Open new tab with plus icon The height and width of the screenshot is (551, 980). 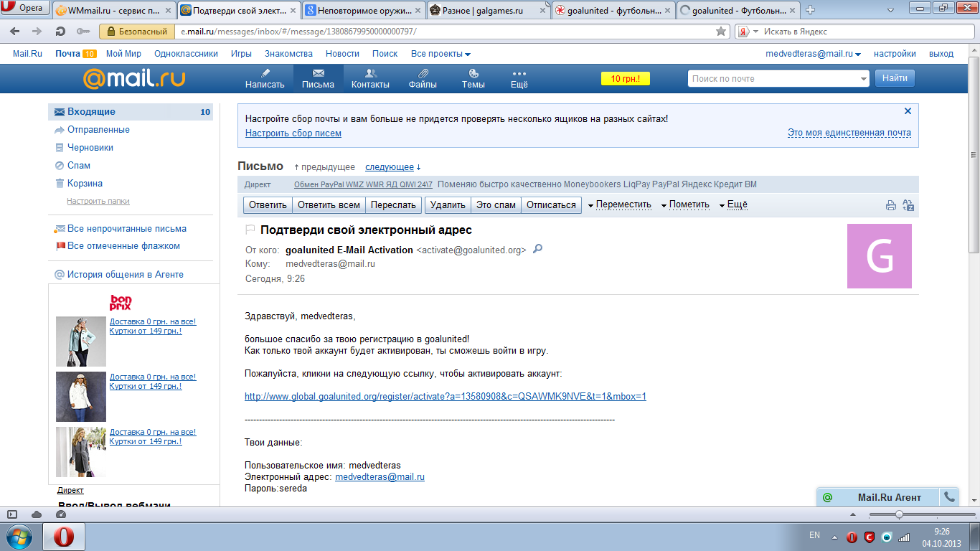(x=810, y=9)
